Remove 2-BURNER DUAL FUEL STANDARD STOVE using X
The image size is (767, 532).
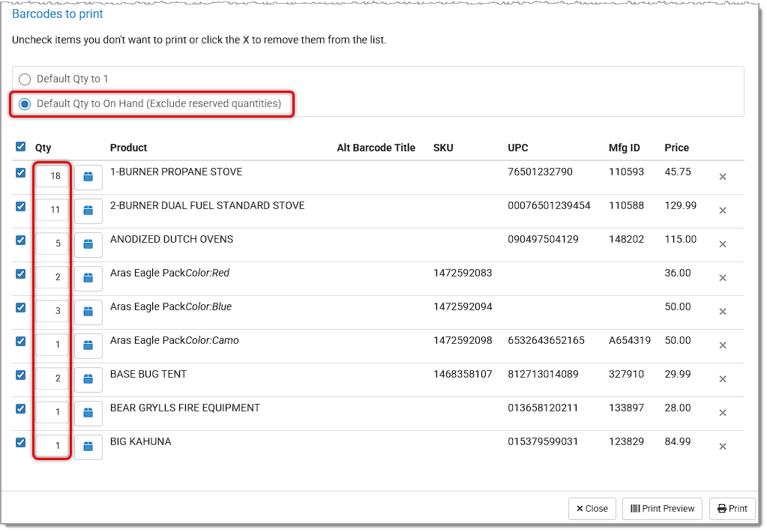pyautogui.click(x=723, y=211)
